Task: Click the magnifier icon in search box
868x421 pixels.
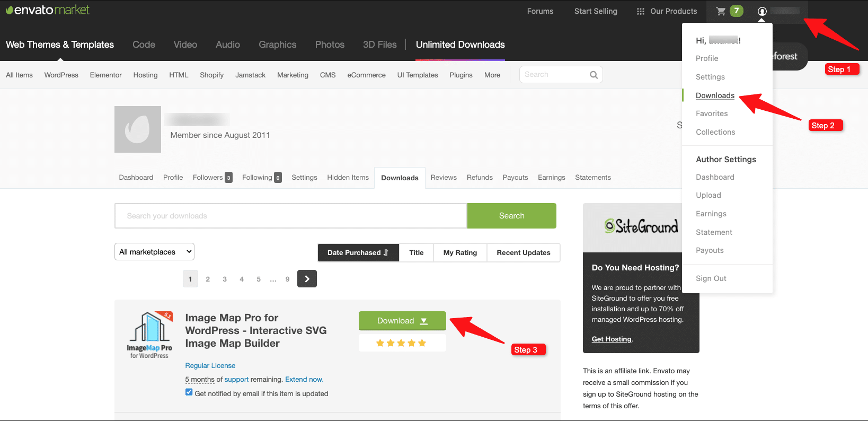Action: tap(594, 75)
